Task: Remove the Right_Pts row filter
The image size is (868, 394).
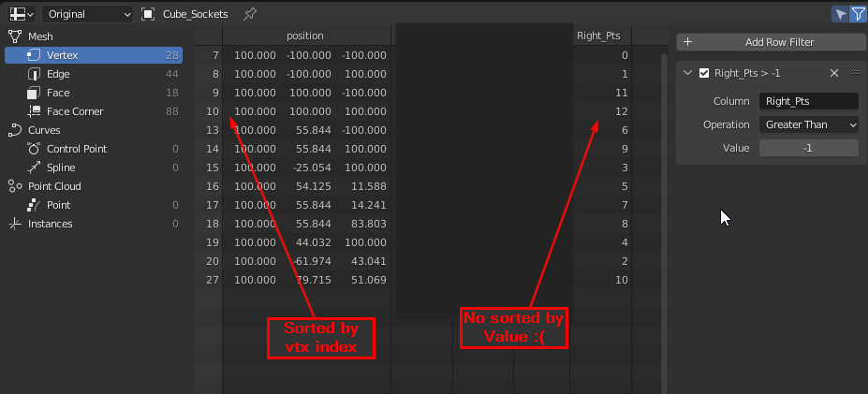Action: point(834,73)
